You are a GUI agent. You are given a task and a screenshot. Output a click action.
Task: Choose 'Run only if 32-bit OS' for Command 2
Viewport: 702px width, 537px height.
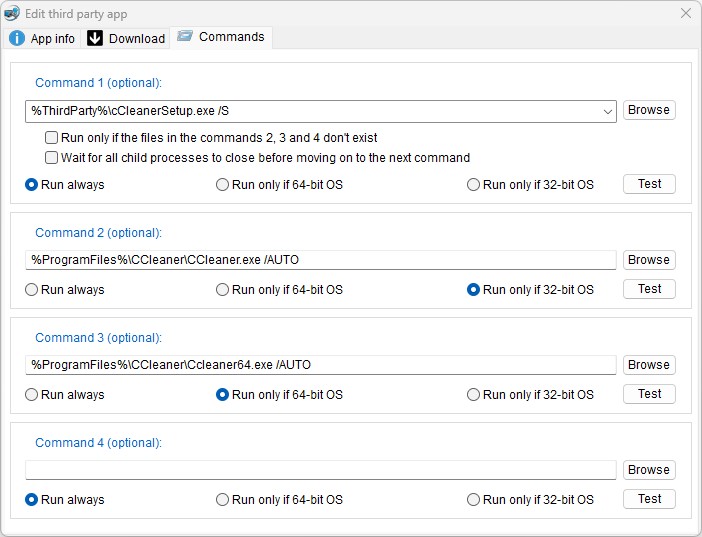(473, 290)
